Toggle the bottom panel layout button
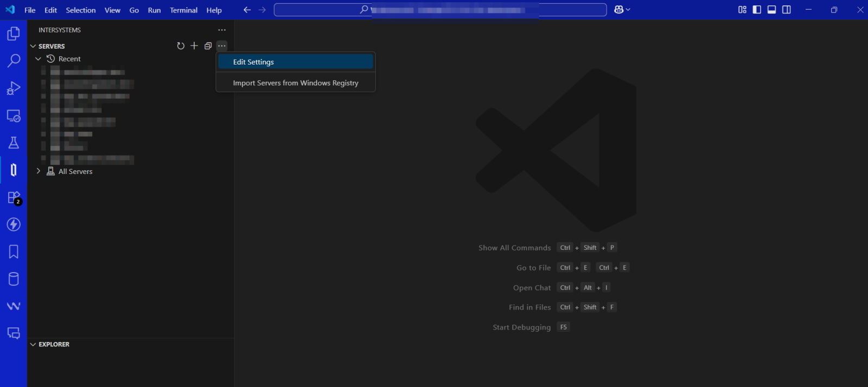868x387 pixels. tap(771, 10)
